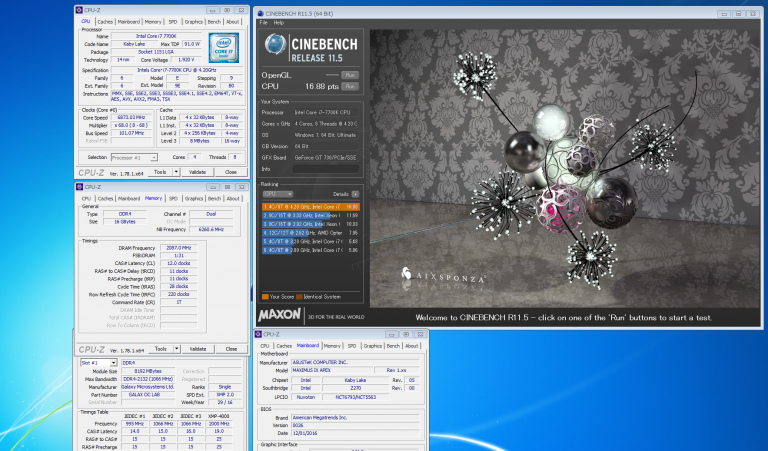The width and height of the screenshot is (768, 451).
Task: Select ranking row 5 4C/8T 3.20 GHz
Action: (x=311, y=241)
